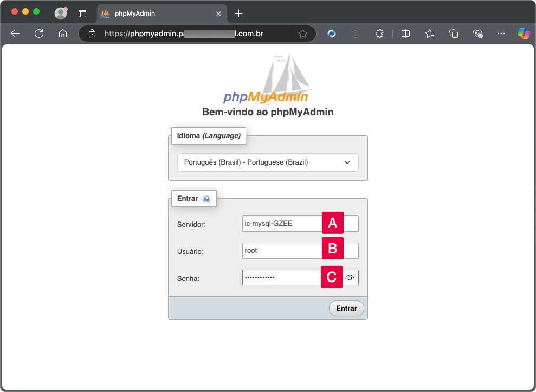Bookmark this page with the star icon
The width and height of the screenshot is (536, 392).
click(x=303, y=34)
